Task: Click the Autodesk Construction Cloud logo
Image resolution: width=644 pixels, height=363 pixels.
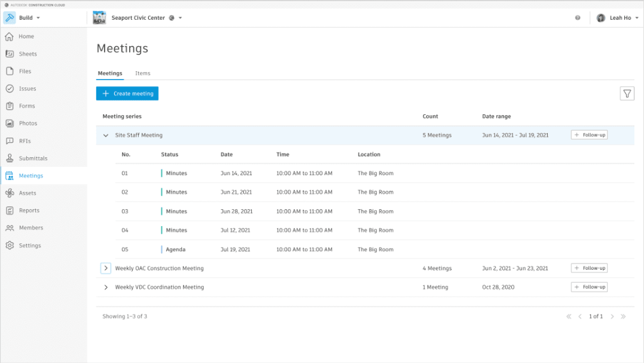Action: click(x=35, y=5)
